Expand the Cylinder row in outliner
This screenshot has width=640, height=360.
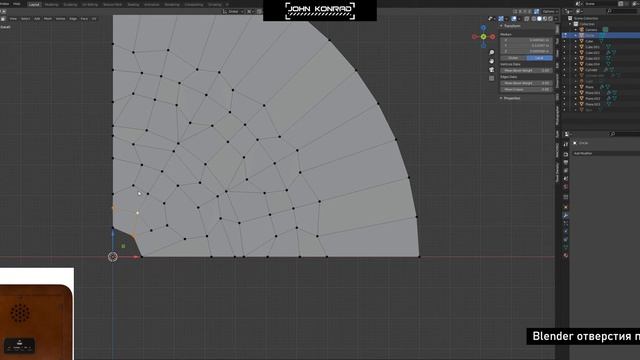pyautogui.click(x=576, y=70)
